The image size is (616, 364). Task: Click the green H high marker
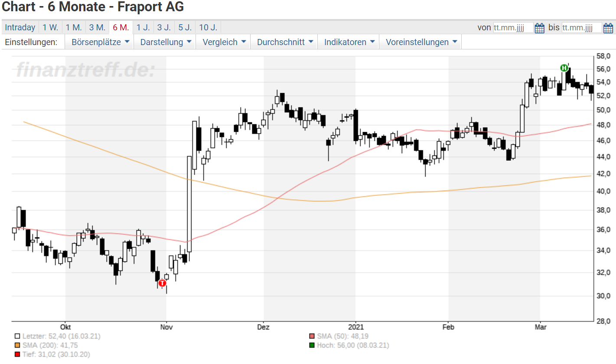click(564, 68)
